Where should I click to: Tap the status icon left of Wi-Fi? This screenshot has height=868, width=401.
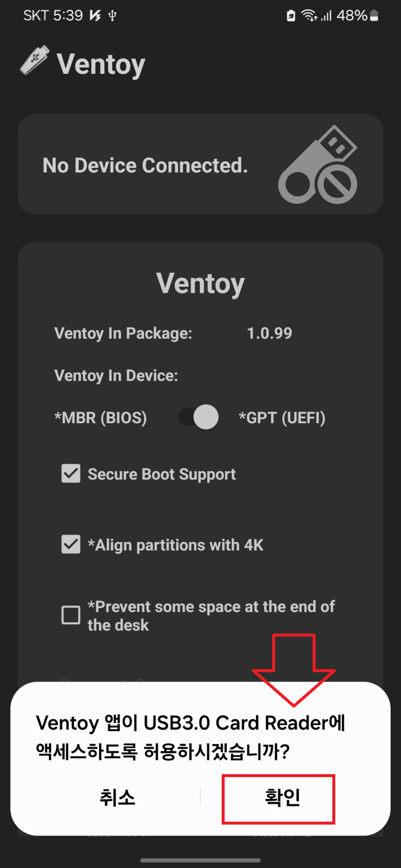point(291,16)
